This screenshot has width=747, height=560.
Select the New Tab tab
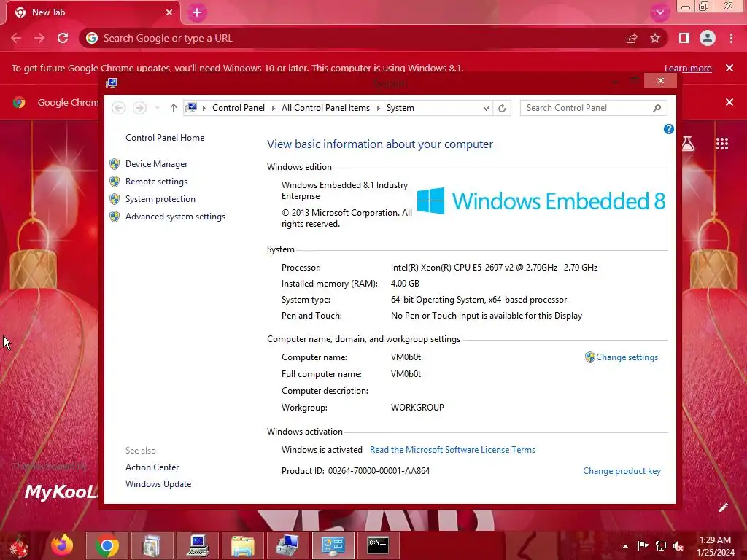(93, 12)
